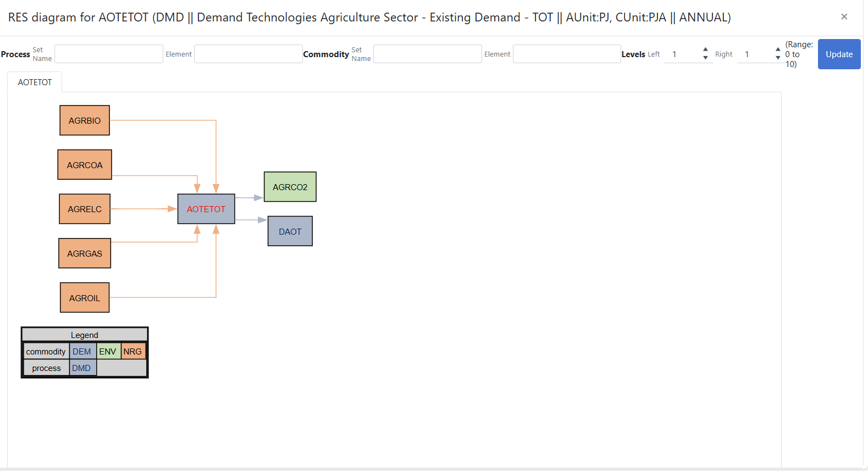Image resolution: width=868 pixels, height=471 pixels.
Task: Click the Range 0 to 10 hint
Action: [x=799, y=54]
